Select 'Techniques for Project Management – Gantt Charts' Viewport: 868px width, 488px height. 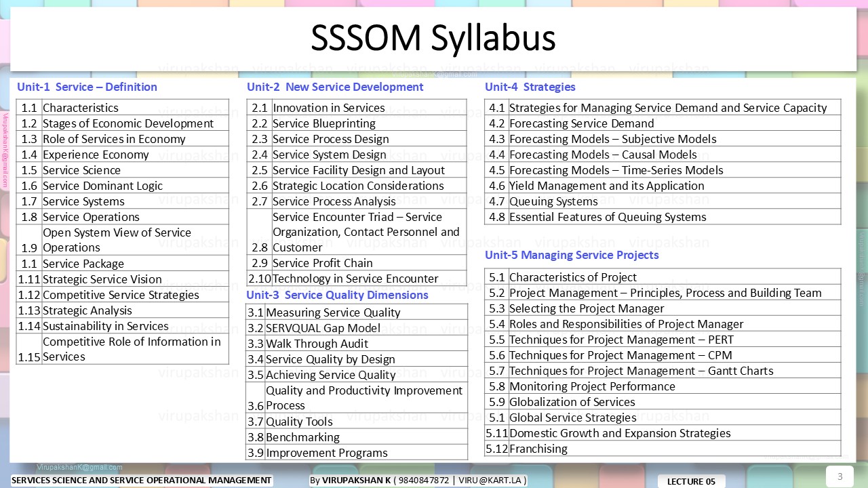tap(675, 370)
